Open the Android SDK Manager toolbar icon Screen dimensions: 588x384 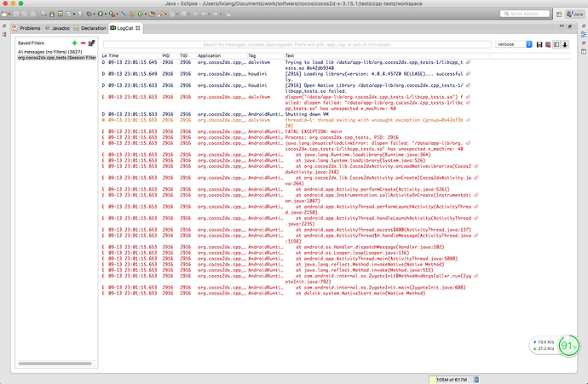point(52,14)
